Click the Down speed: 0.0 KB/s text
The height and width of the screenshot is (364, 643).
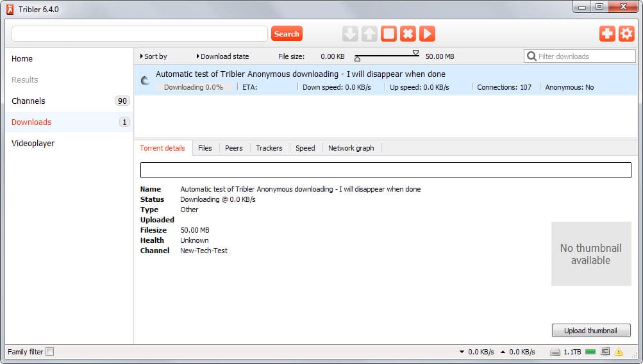click(x=337, y=87)
